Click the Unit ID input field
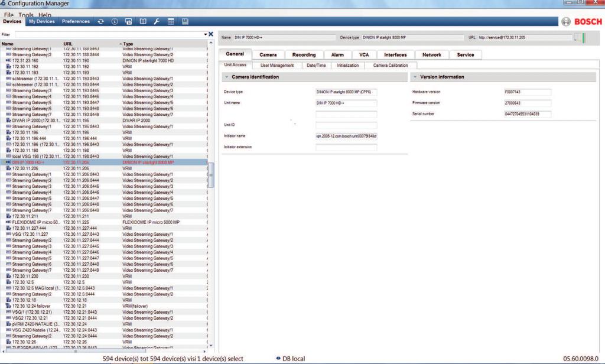This screenshot has width=605, height=364. pos(346,125)
